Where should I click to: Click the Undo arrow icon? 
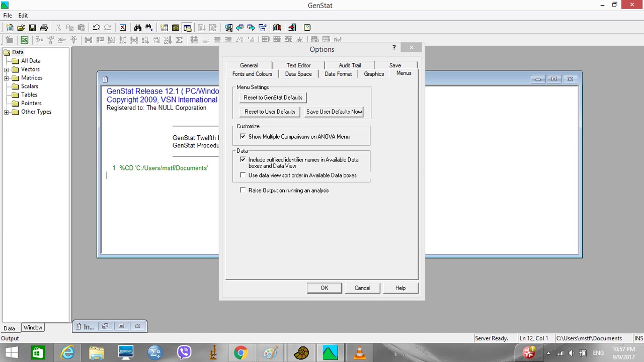pos(96,28)
